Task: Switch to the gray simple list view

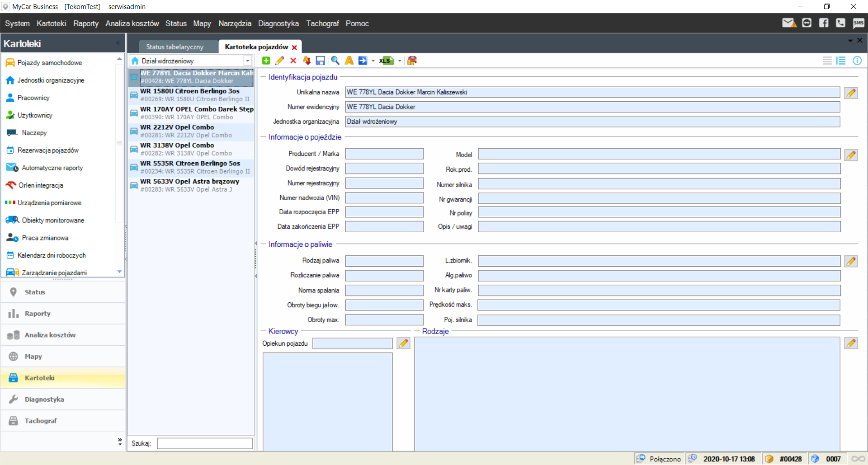Action: point(827,61)
